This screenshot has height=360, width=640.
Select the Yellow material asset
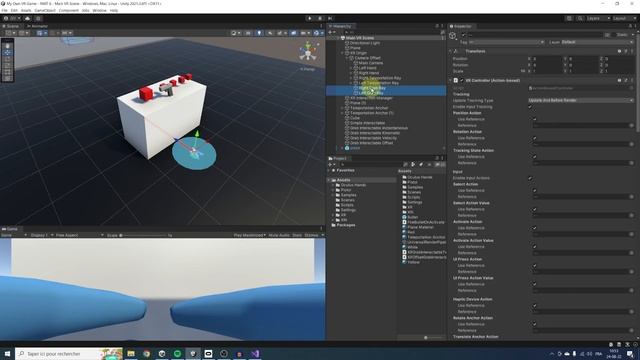click(411, 262)
